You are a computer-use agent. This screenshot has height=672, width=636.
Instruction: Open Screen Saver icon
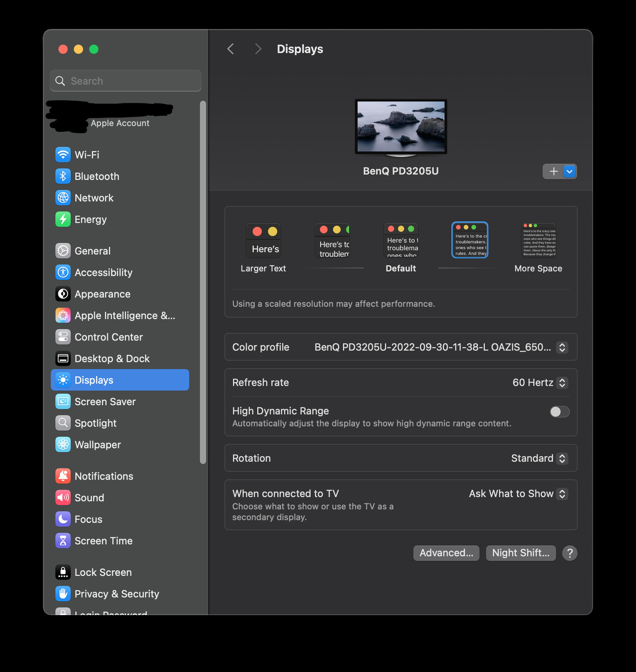(63, 402)
